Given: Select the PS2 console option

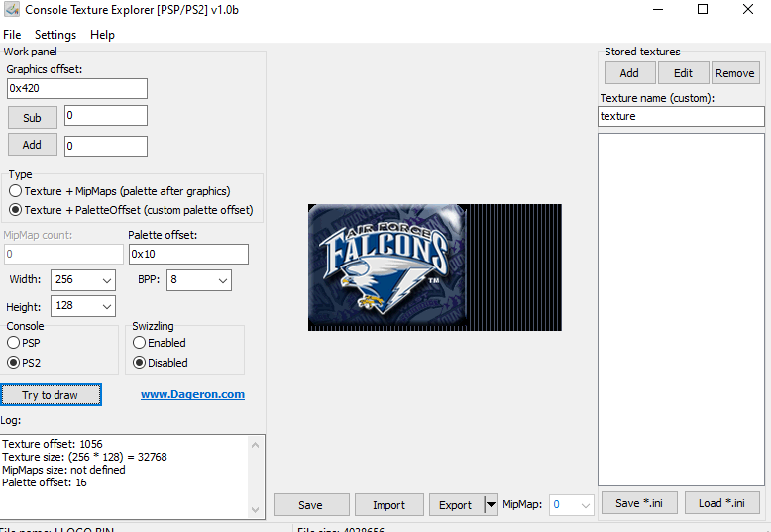Looking at the screenshot, I should [x=24, y=363].
